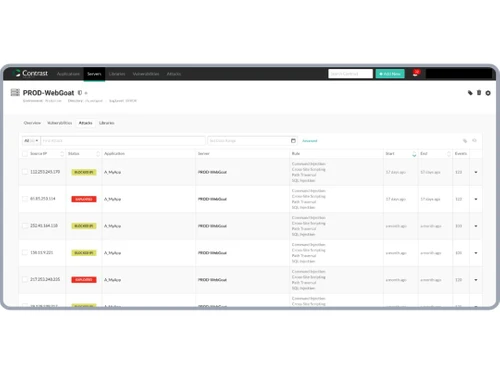Open the Servers top navigation item
This screenshot has height=375, width=500.
(x=94, y=74)
